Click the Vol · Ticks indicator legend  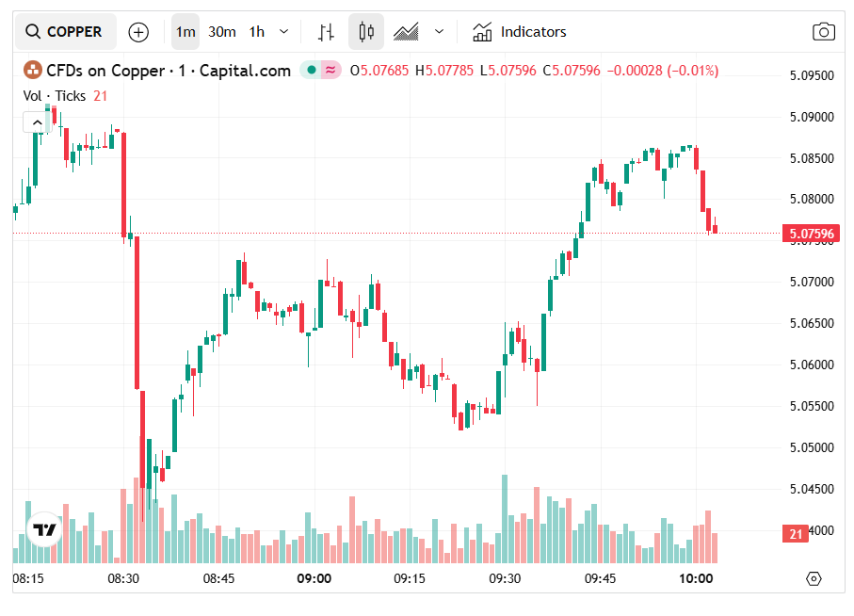pos(55,95)
